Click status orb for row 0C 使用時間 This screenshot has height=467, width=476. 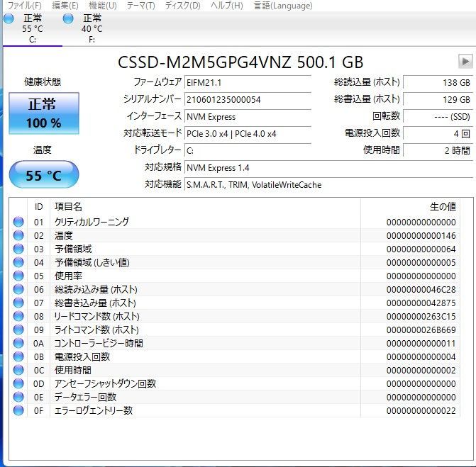coord(18,370)
